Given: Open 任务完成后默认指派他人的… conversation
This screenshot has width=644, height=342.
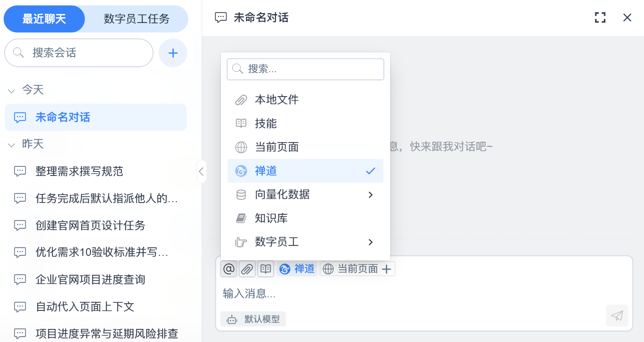Looking at the screenshot, I should click(96, 199).
